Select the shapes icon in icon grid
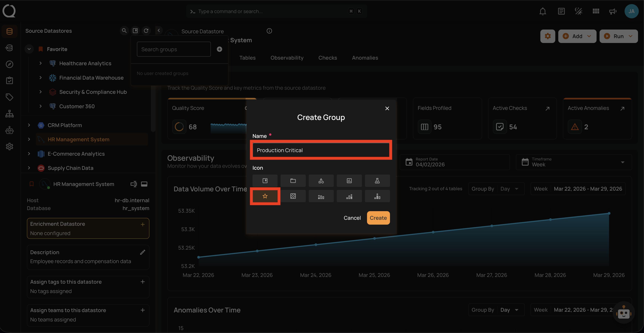Image resolution: width=644 pixels, height=333 pixels. click(321, 181)
